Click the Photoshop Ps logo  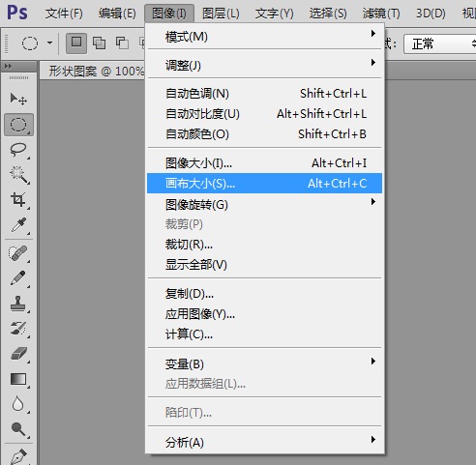click(17, 13)
